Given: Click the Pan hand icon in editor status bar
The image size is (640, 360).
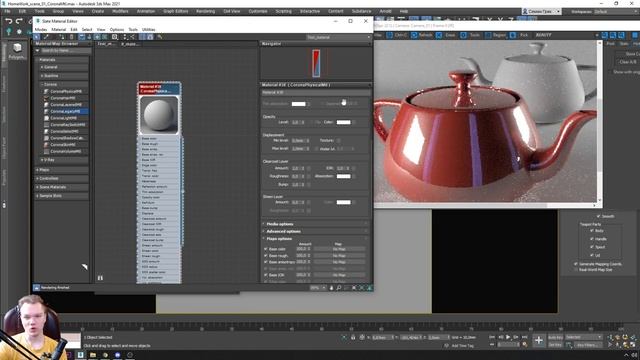Looking at the screenshot, I should click(x=331, y=288).
